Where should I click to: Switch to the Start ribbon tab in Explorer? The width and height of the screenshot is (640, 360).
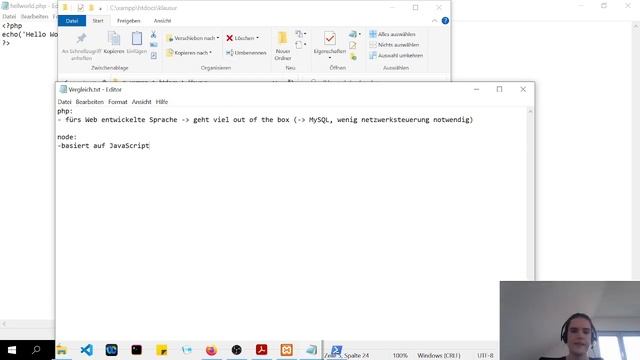(98, 21)
